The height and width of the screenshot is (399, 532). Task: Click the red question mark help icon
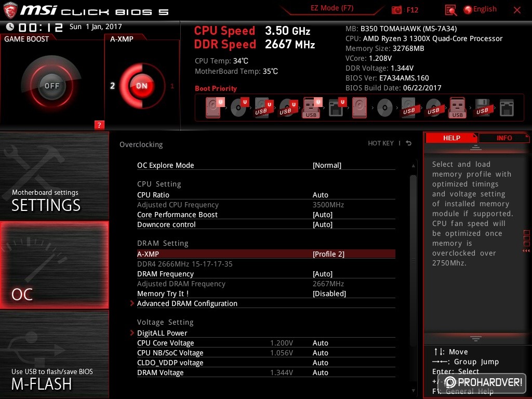coord(99,125)
